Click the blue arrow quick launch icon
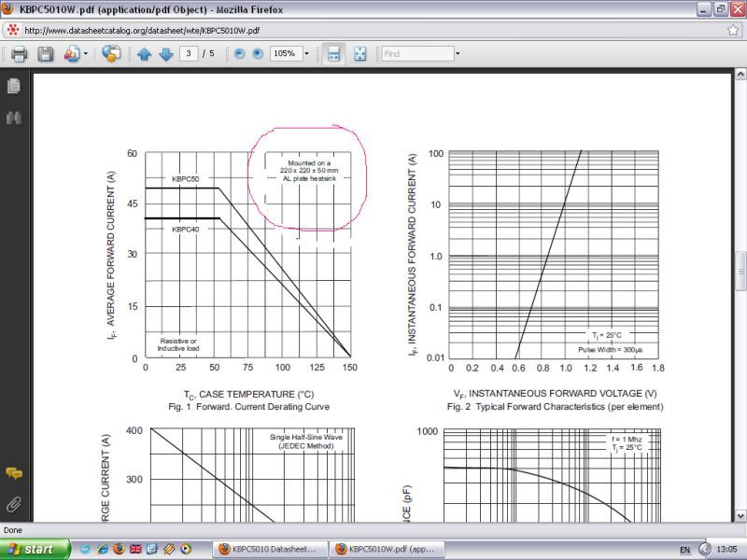747x560 pixels. click(x=152, y=549)
